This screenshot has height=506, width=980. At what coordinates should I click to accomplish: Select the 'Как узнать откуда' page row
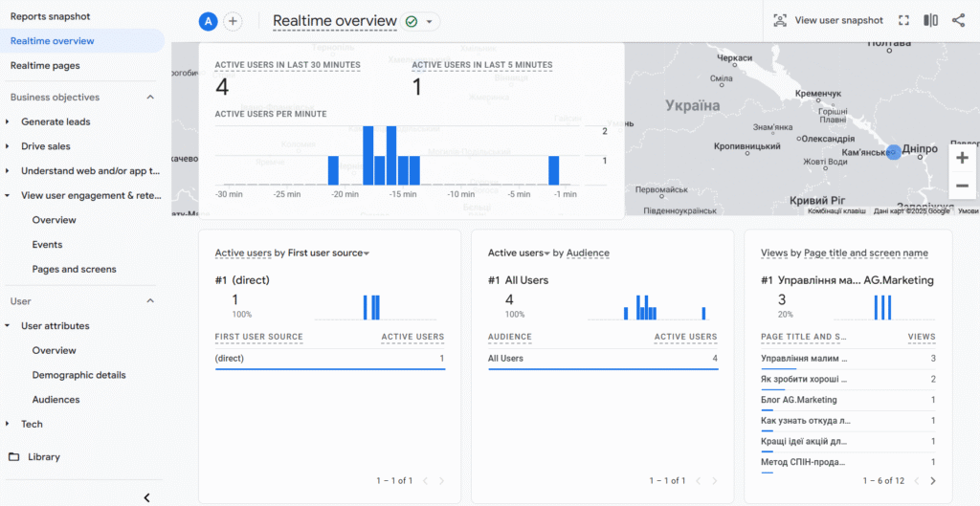point(848,421)
